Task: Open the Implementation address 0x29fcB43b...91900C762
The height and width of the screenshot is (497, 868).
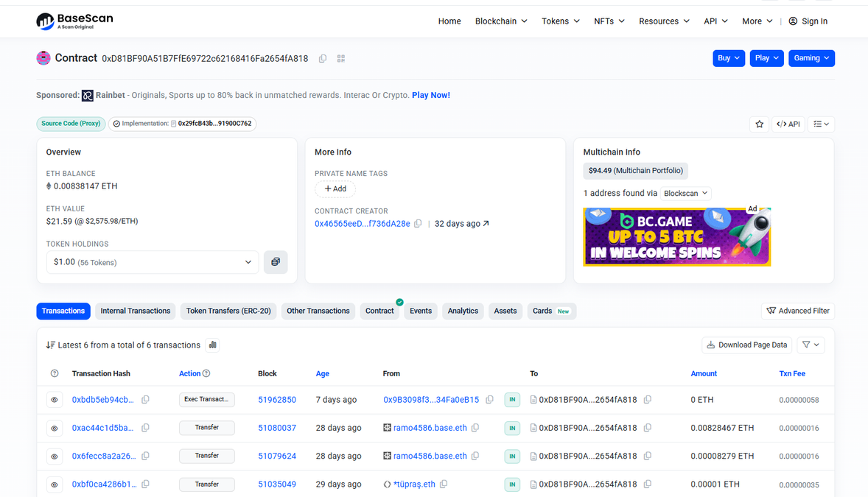Action: 214,124
